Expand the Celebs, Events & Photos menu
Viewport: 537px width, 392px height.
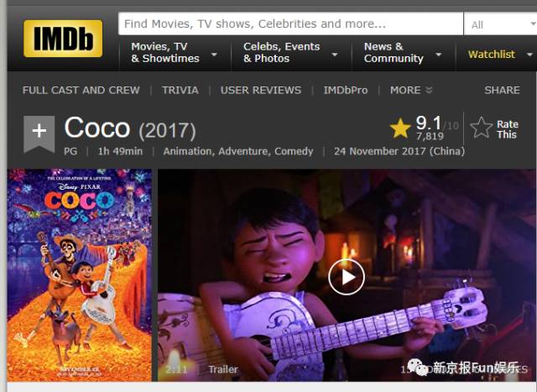pyautogui.click(x=290, y=53)
